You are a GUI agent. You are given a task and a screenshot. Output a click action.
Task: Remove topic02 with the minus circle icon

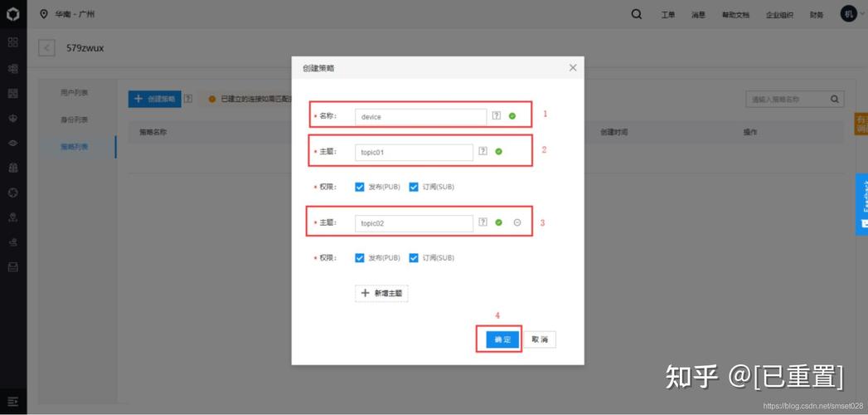pos(517,222)
